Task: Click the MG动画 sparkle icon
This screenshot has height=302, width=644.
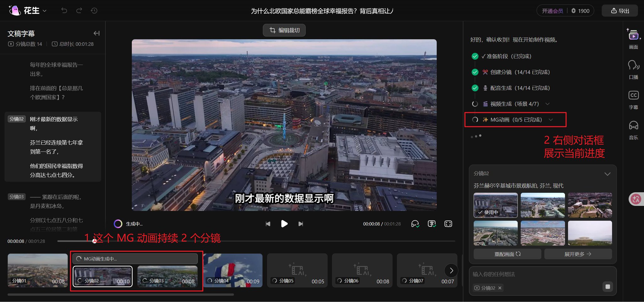Action: tap(485, 120)
